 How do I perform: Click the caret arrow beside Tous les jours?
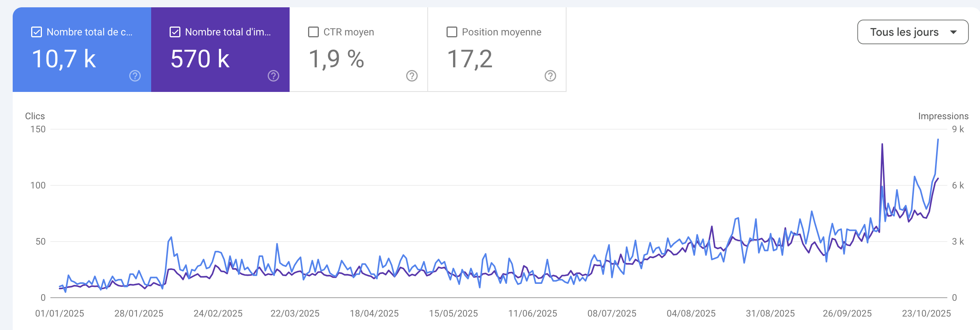point(953,32)
